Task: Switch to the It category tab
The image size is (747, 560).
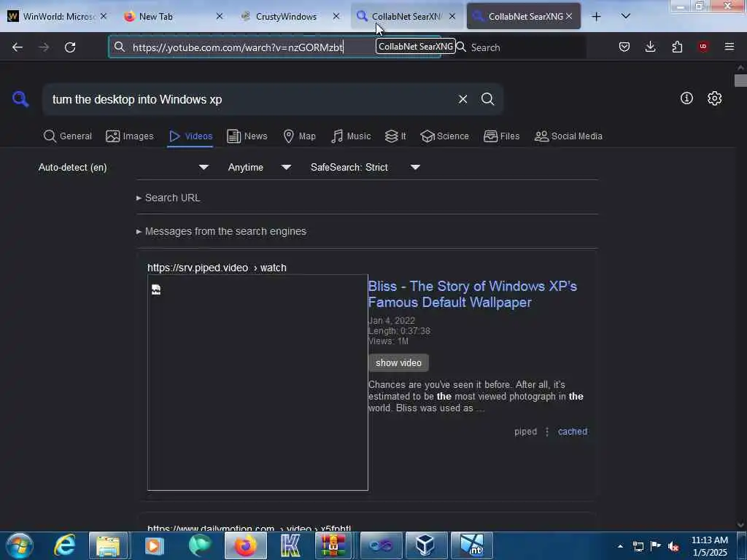Action: click(x=395, y=136)
